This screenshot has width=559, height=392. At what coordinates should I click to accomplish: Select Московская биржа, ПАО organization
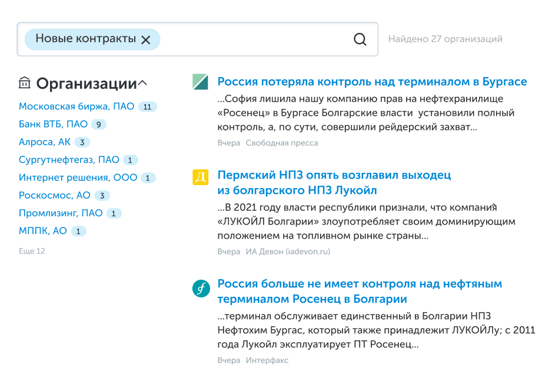coord(76,106)
